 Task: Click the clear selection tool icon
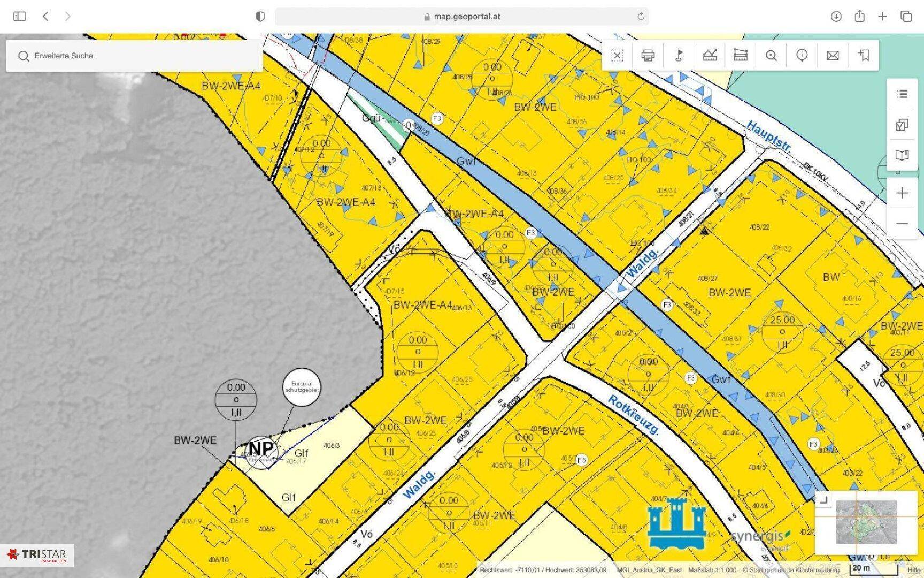[x=617, y=55]
